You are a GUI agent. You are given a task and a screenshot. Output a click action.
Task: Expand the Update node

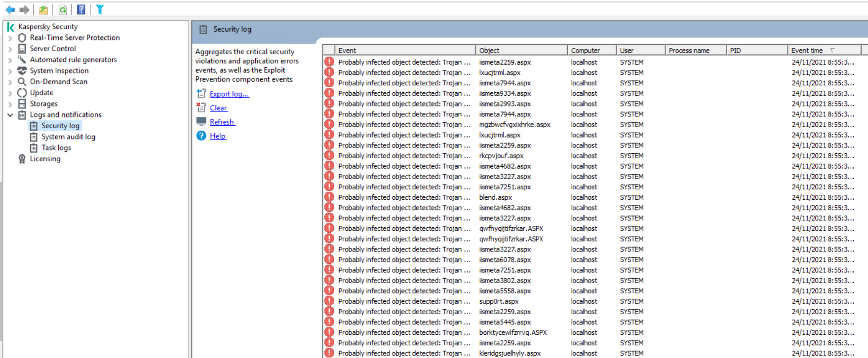[x=10, y=93]
